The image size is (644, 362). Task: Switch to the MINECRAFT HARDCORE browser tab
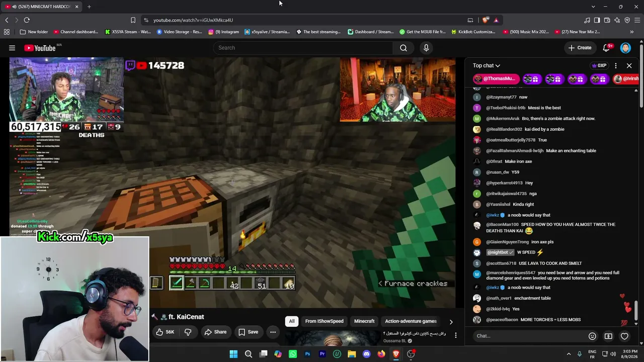click(x=43, y=7)
